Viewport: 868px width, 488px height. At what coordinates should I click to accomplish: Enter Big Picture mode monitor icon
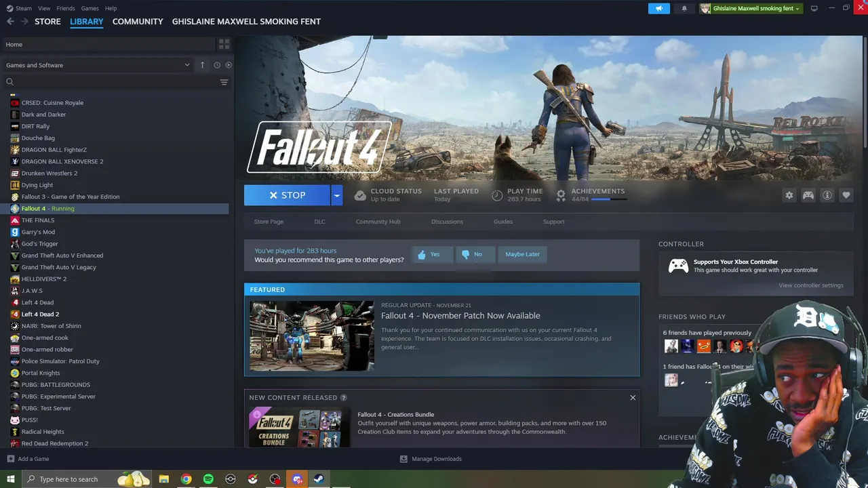tap(814, 8)
